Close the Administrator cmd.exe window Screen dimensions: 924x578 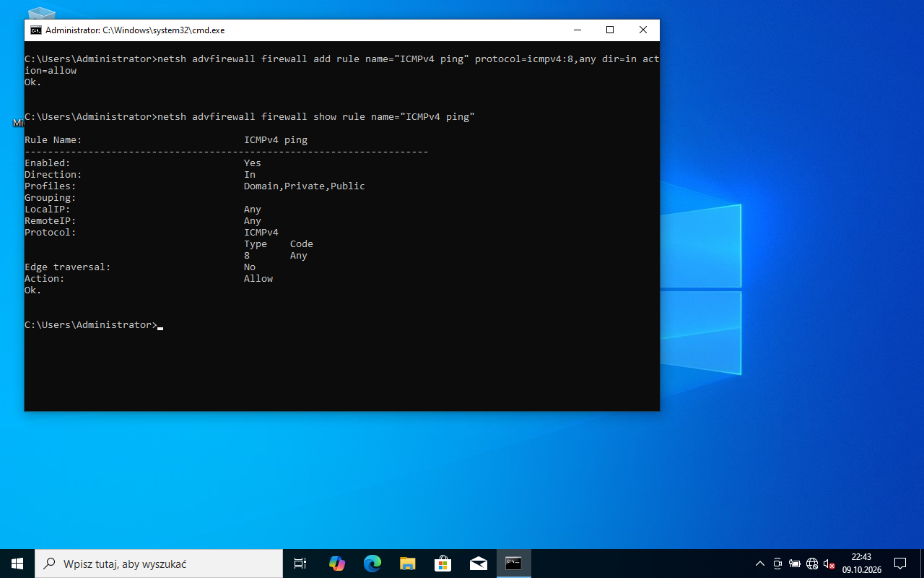643,30
